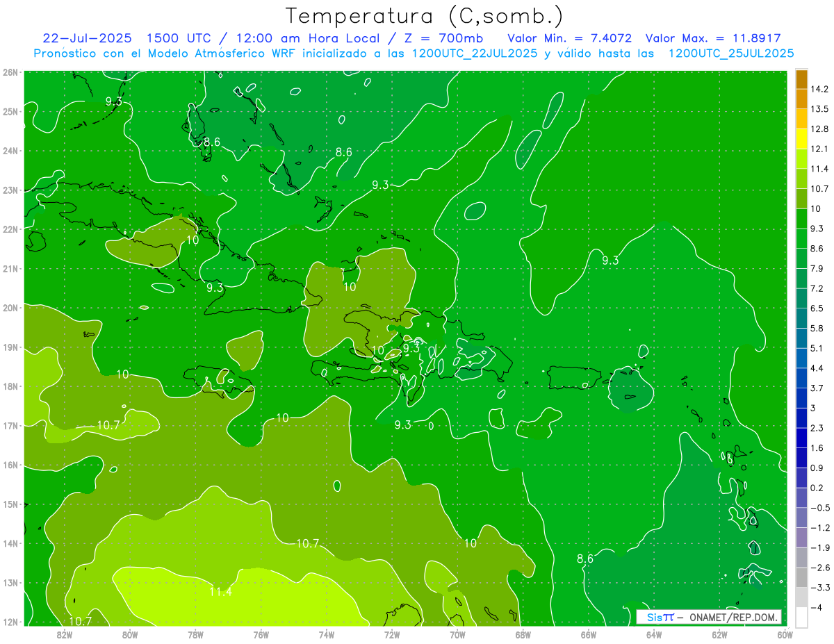This screenshot has width=834, height=644.
Task: Click the '17N' latitude axis label
Action: (10, 425)
